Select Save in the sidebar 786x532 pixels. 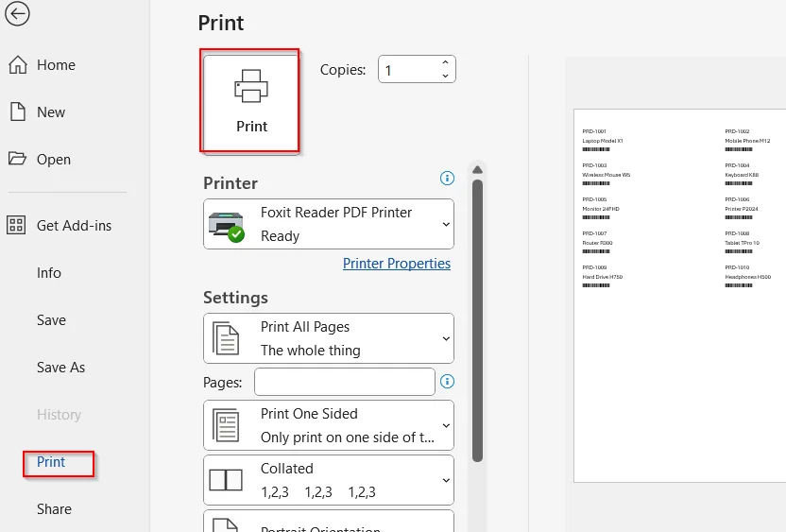[51, 320]
